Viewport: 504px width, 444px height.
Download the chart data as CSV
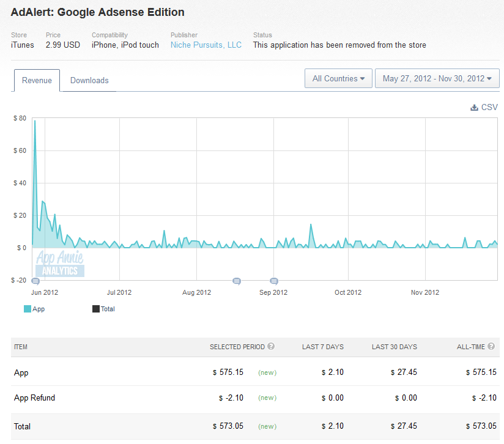(484, 107)
